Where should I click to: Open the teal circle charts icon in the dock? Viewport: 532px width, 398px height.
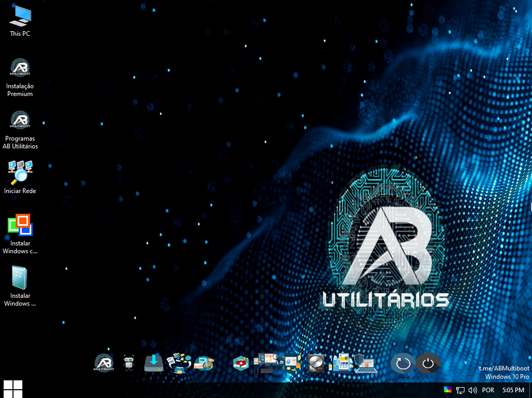[x=204, y=363]
